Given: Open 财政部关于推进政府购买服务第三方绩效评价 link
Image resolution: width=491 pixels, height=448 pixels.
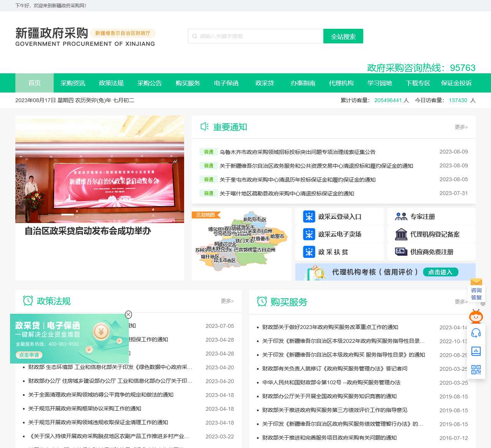Looking at the screenshot, I should pyautogui.click(x=335, y=410).
